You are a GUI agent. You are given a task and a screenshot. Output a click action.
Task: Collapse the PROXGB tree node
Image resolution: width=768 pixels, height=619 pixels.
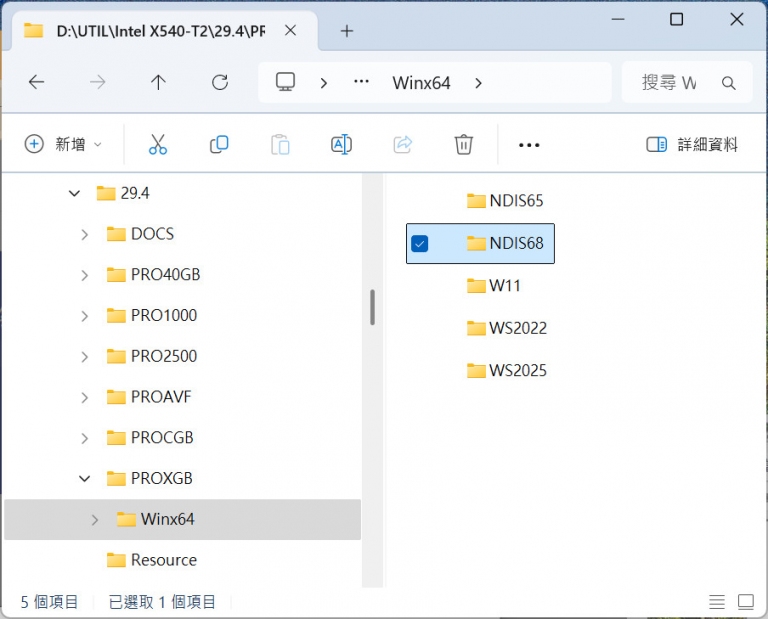[85, 478]
